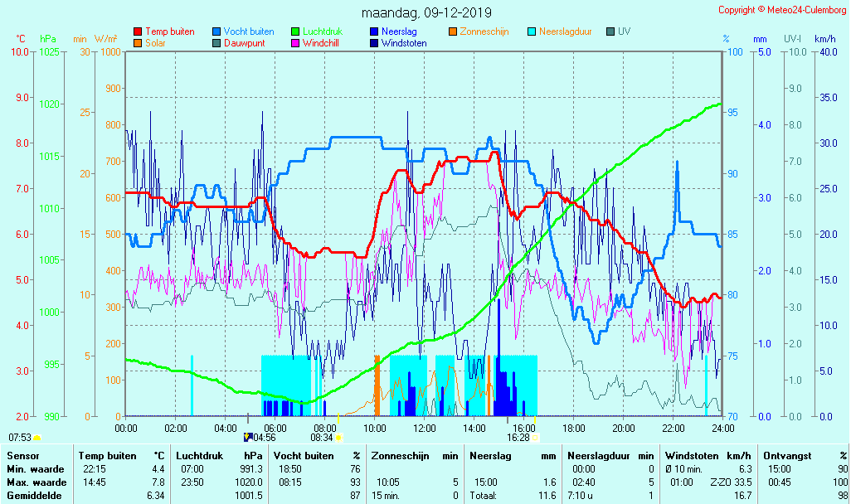
Task: Click the Neerslag legend label
Action: pyautogui.click(x=399, y=31)
